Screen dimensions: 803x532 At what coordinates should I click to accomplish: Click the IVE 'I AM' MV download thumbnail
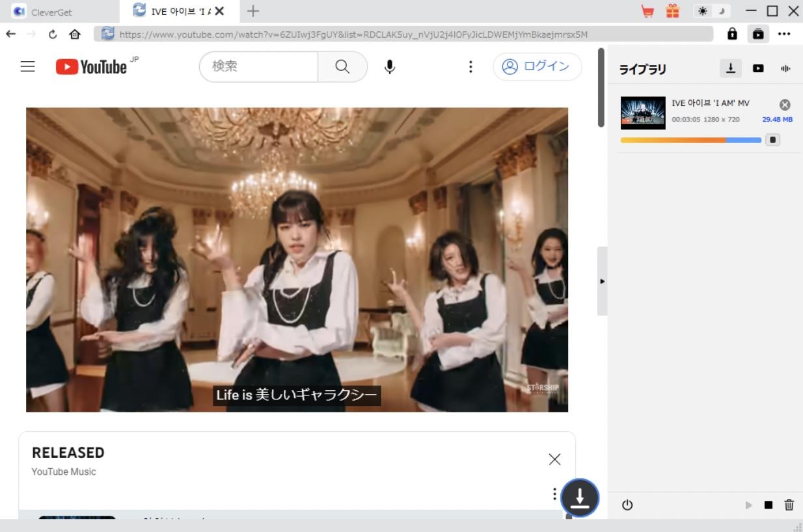(x=643, y=113)
